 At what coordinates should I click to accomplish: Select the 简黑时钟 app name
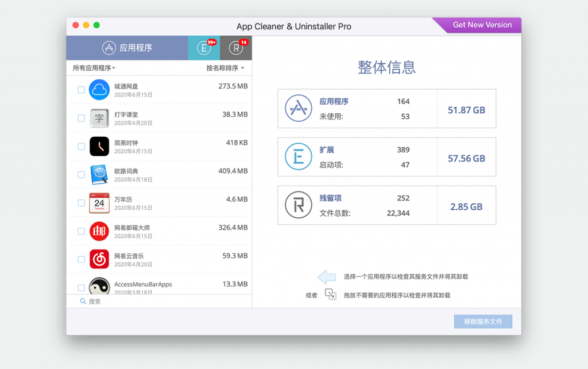(x=126, y=143)
